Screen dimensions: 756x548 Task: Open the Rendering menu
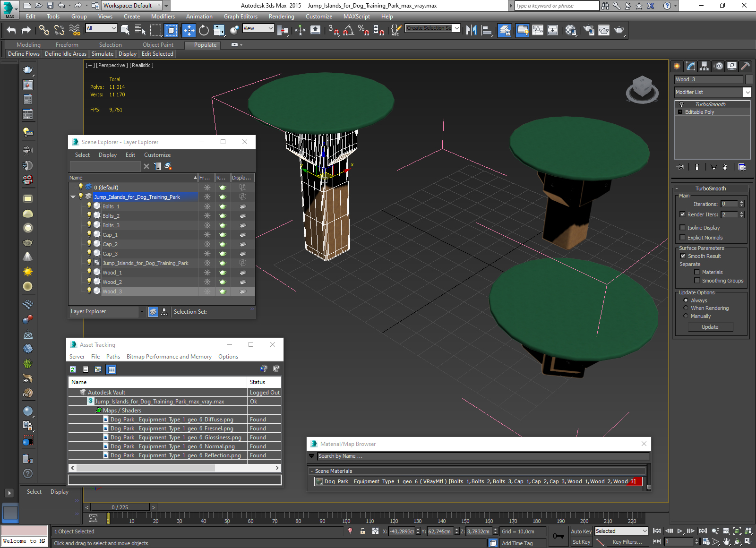click(281, 17)
